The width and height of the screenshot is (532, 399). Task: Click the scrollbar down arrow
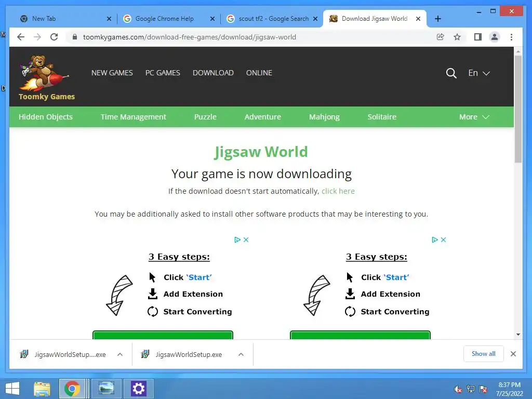tap(518, 335)
